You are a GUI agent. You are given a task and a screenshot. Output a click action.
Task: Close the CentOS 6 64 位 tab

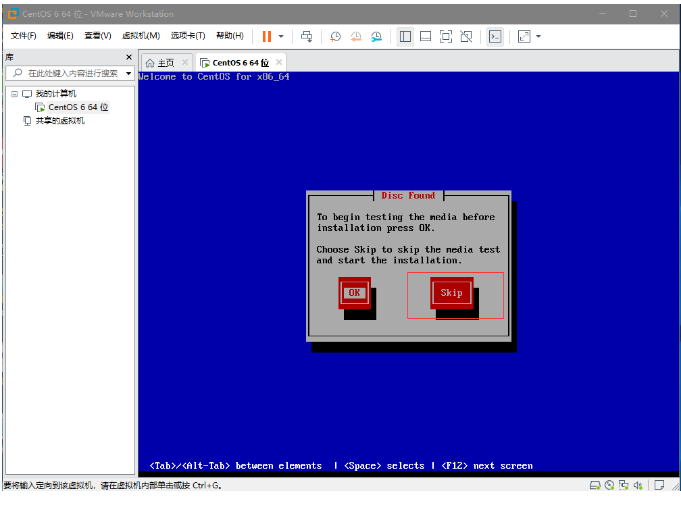278,62
